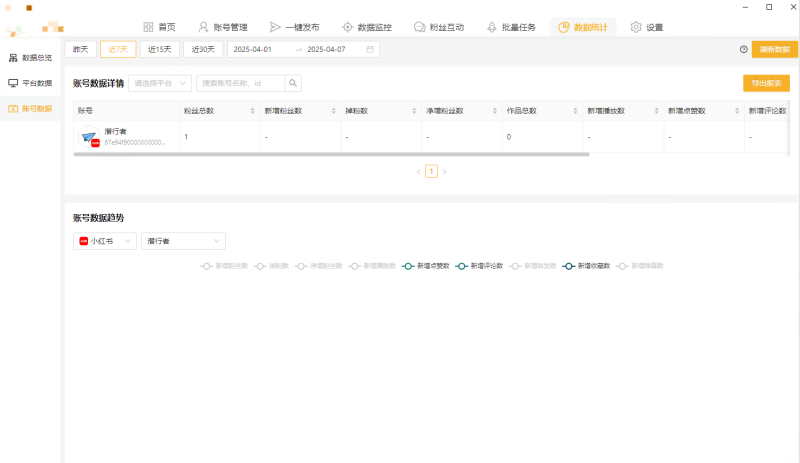Screen dimensions: 800x463
Task: Click the end date 2025-04-07 field
Action: pos(326,49)
